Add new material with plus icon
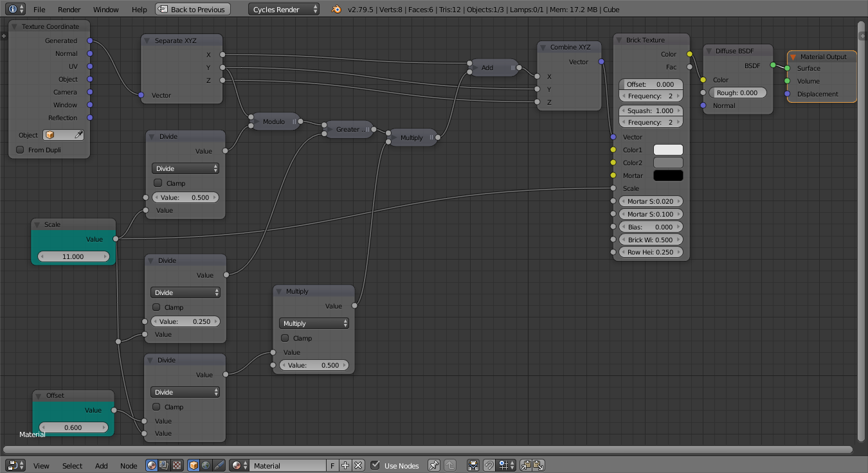 (345, 465)
